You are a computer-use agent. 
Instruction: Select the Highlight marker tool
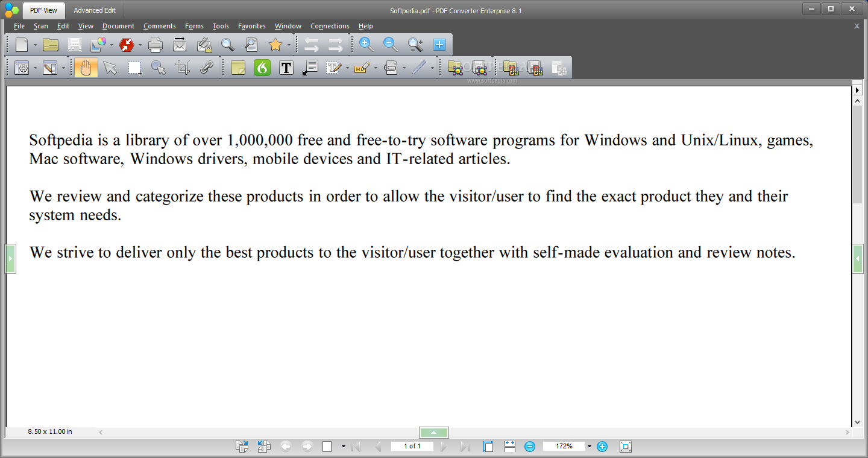point(362,68)
